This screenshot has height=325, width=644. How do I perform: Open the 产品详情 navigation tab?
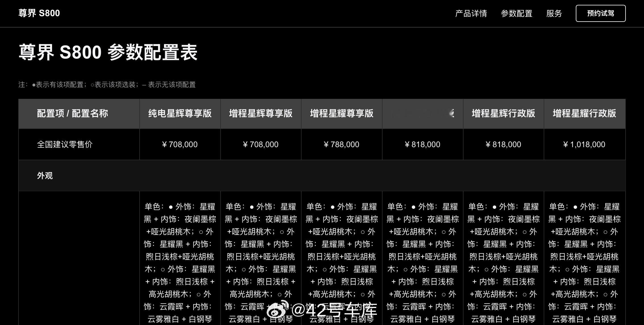[x=471, y=13]
